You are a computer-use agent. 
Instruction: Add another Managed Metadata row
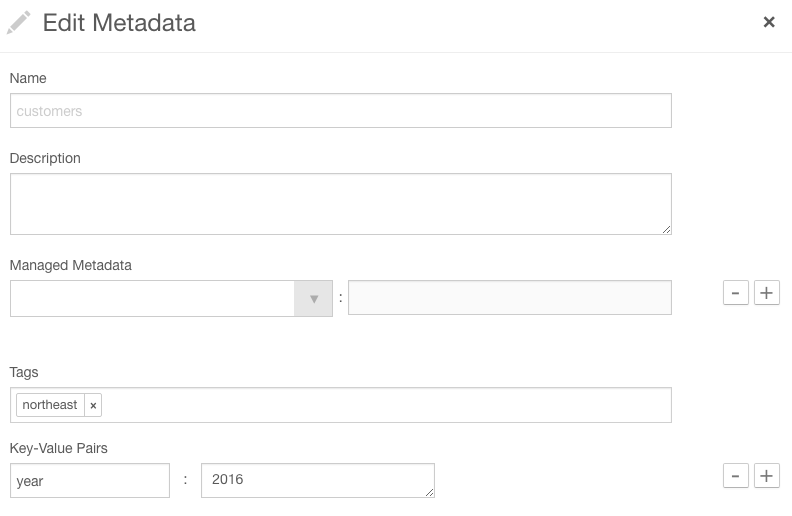766,293
